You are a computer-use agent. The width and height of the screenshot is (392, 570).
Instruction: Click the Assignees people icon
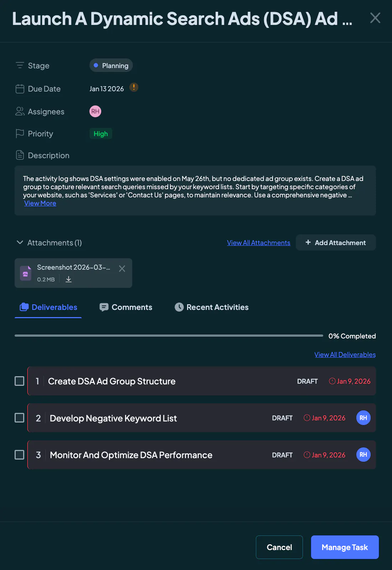coord(20,112)
